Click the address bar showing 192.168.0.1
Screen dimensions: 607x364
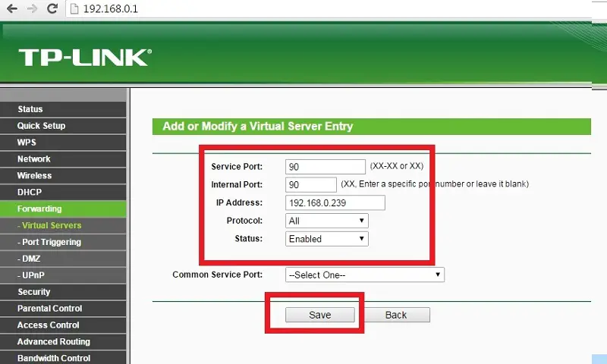(x=329, y=8)
